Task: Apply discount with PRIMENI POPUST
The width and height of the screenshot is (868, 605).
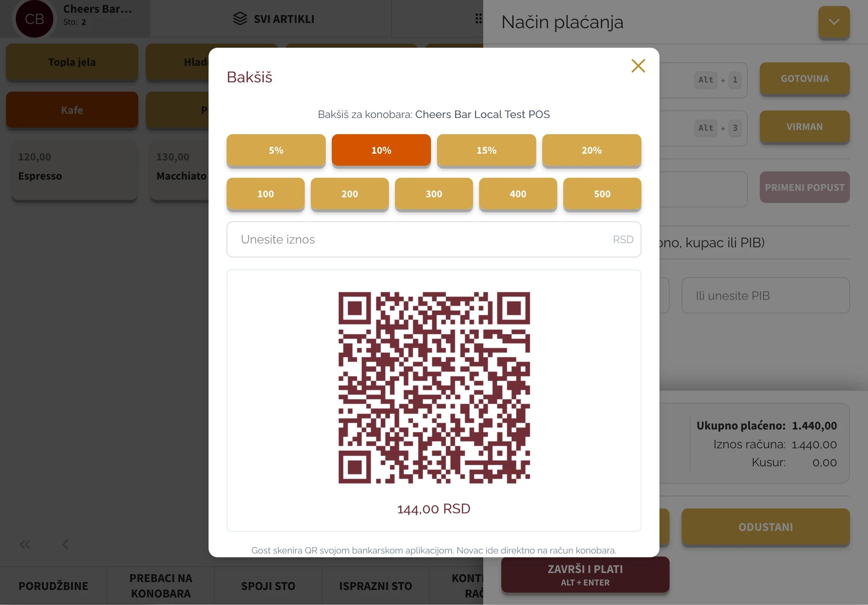Action: [x=805, y=188]
